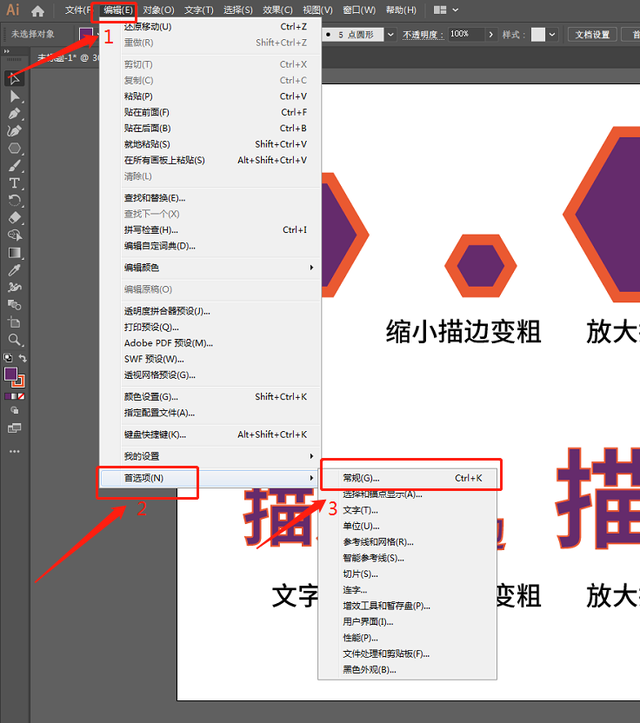Image resolution: width=640 pixels, height=723 pixels.
Task: Select the Polygon shape tool
Action: (14, 148)
